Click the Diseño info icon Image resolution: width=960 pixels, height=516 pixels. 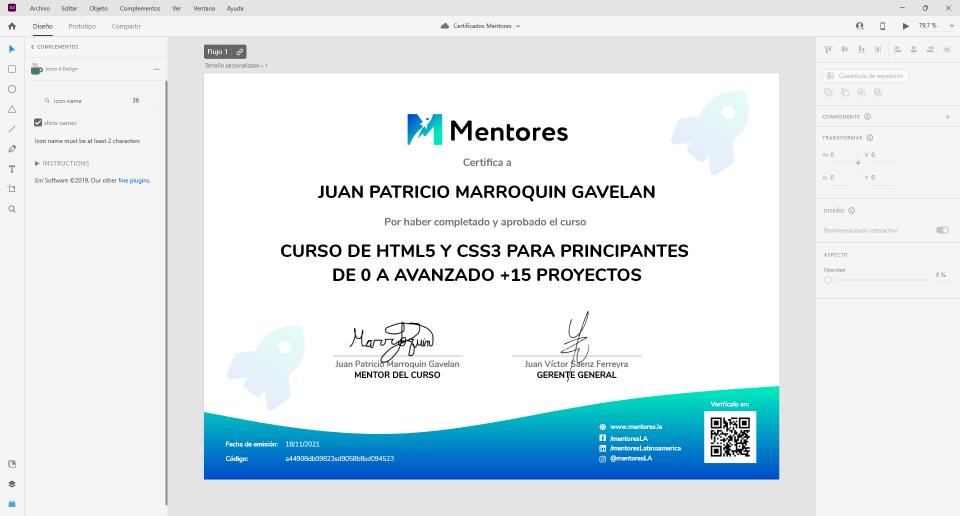pyautogui.click(x=852, y=211)
